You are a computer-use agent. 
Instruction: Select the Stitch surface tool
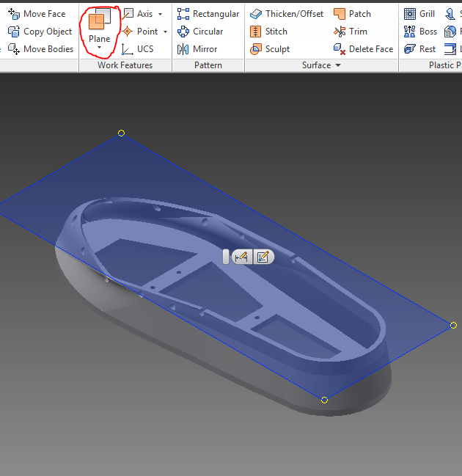268,32
